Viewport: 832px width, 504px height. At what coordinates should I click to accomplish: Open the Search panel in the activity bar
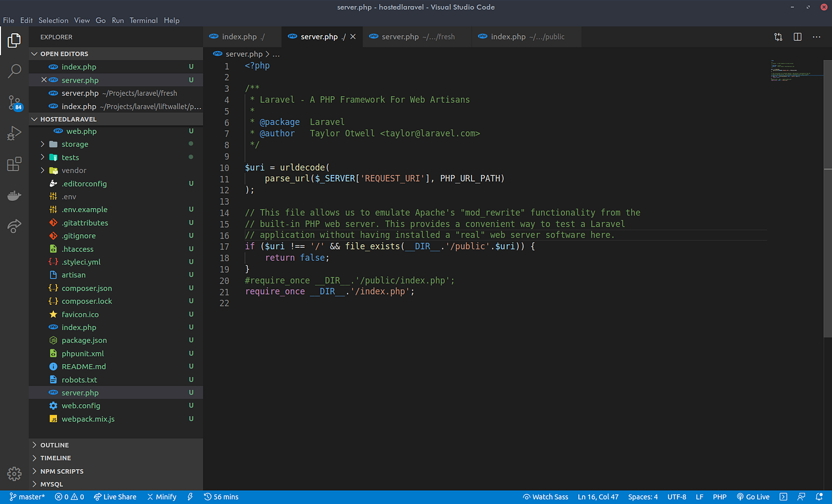click(14, 71)
